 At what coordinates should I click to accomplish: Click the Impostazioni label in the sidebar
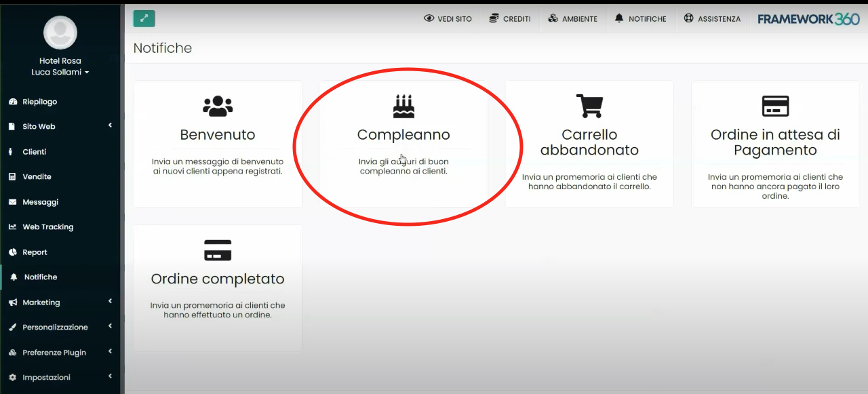(x=46, y=378)
